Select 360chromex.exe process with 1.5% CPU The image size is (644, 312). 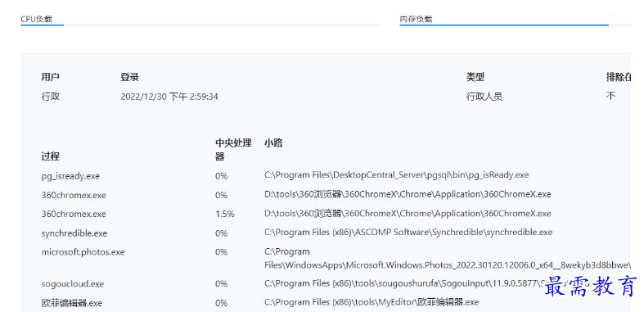(74, 215)
